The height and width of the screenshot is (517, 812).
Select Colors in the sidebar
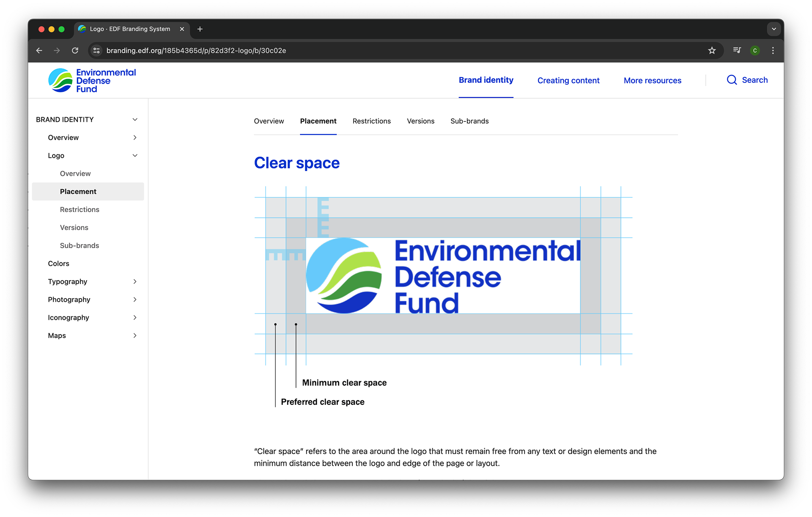point(58,264)
